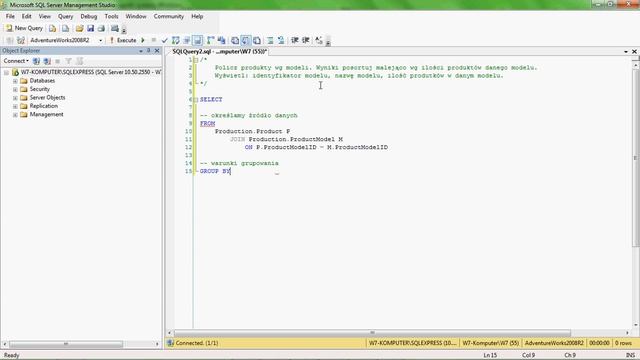Open a new Database Engine Query
The image size is (640, 360).
pos(52,29)
